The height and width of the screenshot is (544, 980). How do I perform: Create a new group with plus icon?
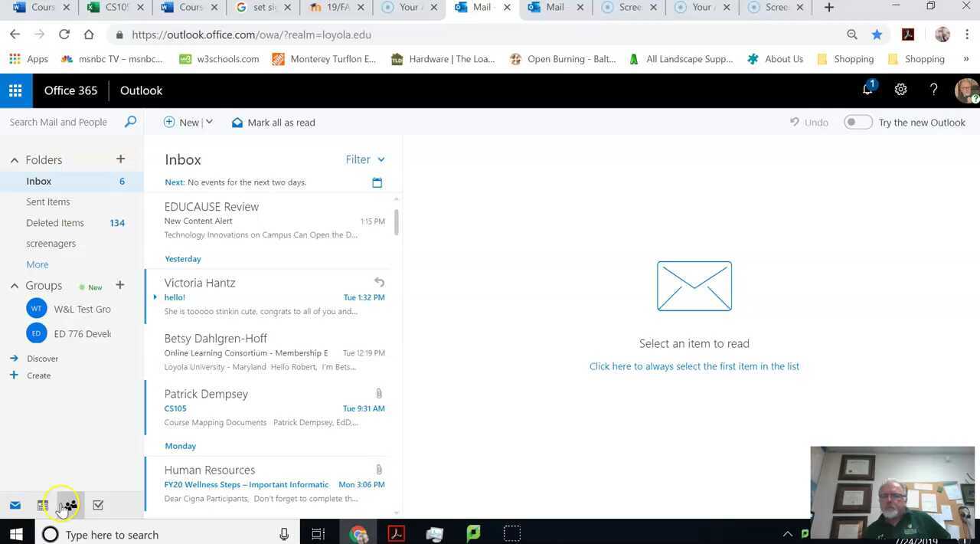click(x=119, y=285)
